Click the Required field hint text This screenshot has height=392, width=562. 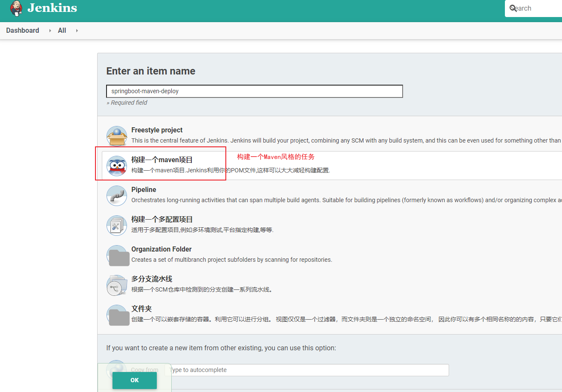tap(127, 103)
